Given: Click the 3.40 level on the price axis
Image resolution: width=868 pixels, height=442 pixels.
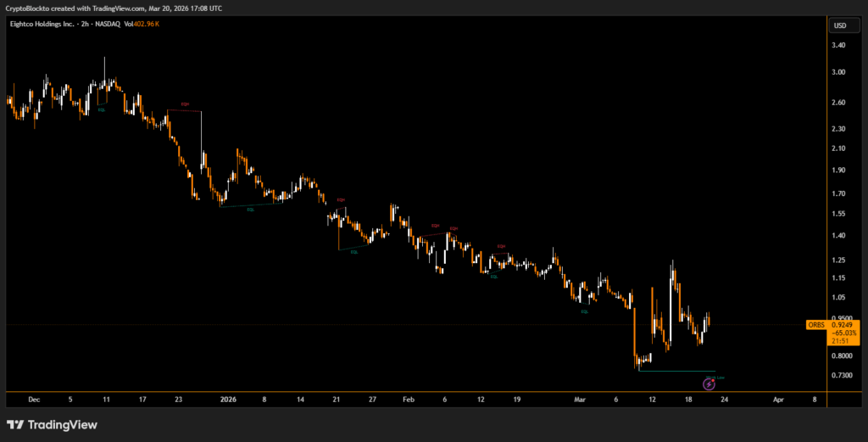Looking at the screenshot, I should coord(839,46).
